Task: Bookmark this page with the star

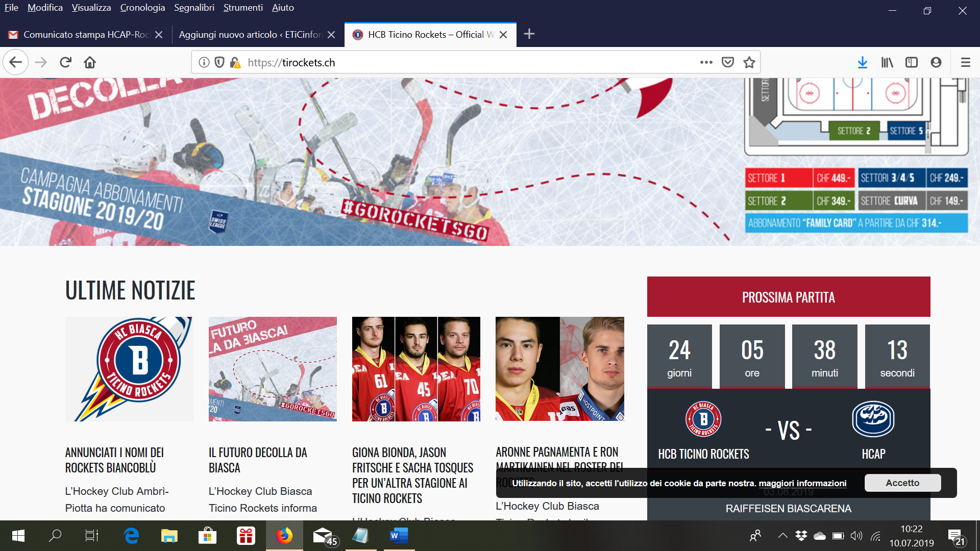Action: pyautogui.click(x=749, y=62)
